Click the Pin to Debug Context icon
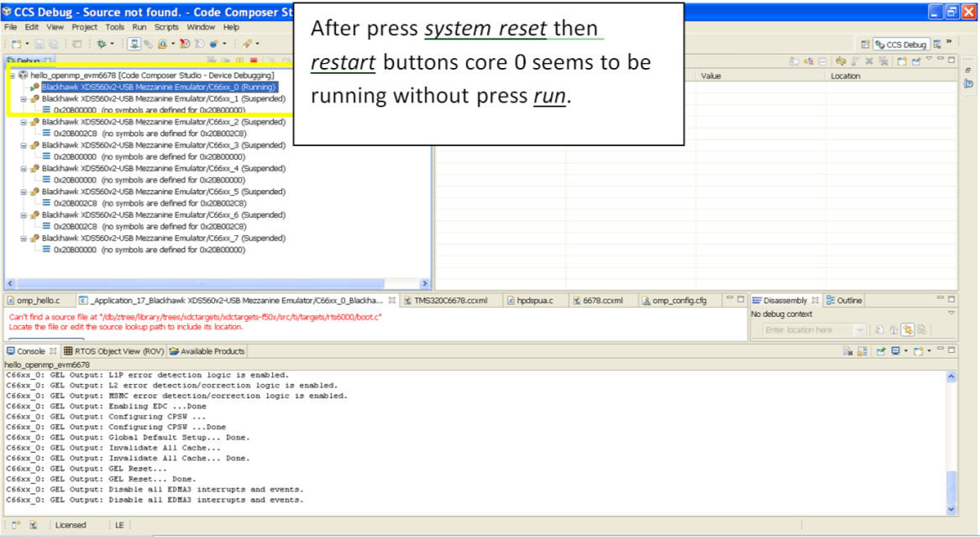 point(916,61)
